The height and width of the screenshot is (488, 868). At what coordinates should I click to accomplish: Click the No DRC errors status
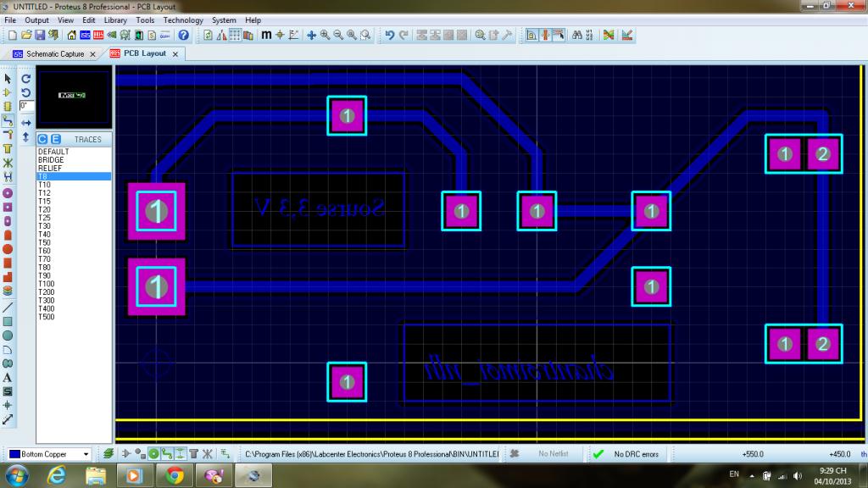636,454
